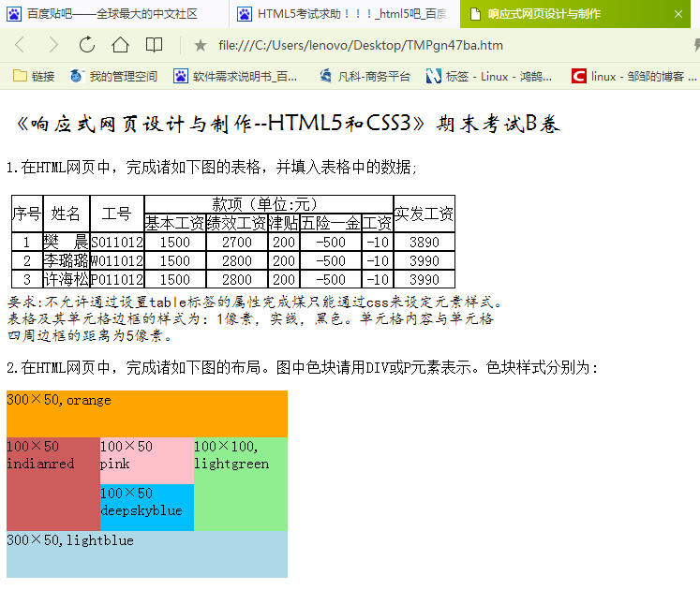Open the linux - 邹邹的博客 bookmark
This screenshot has height=605, width=700.
click(633, 76)
